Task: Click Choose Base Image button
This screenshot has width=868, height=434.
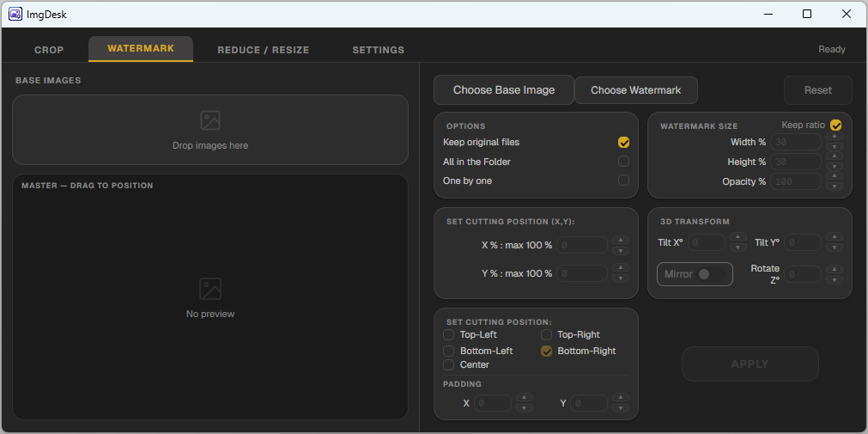Action: (504, 89)
